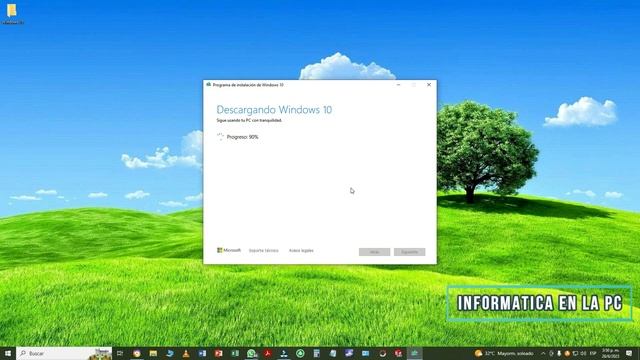Open the Avisos legales link
Viewport: 640px width, 360px height.
pyautogui.click(x=301, y=251)
